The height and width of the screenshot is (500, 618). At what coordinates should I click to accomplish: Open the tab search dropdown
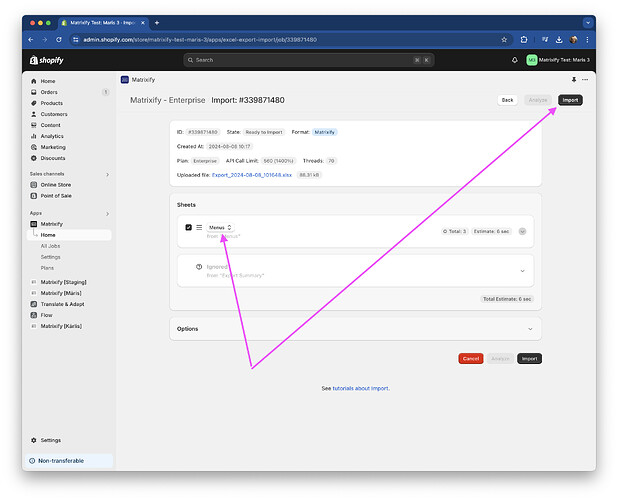tap(588, 23)
